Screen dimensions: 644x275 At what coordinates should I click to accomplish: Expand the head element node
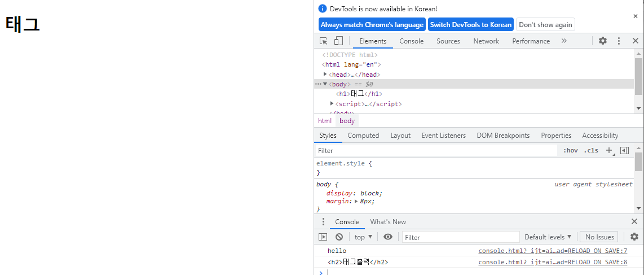[x=325, y=75]
